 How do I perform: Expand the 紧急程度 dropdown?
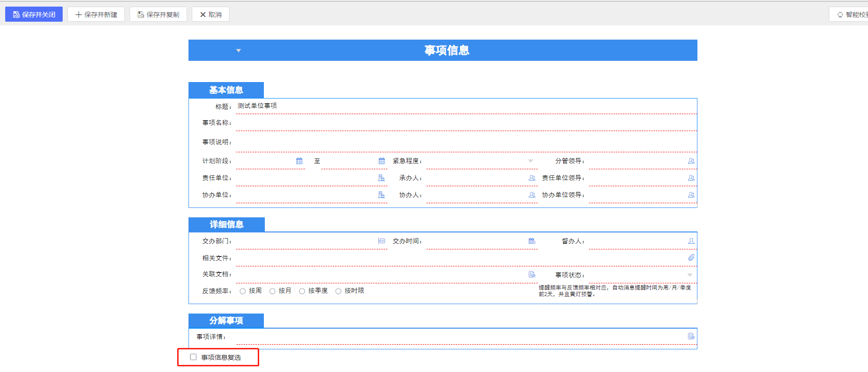[531, 161]
